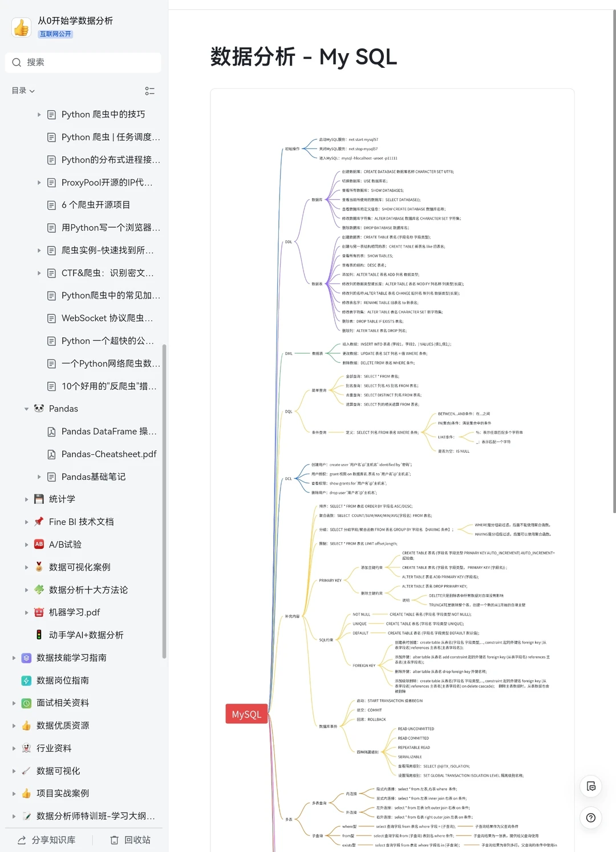Click the 搜索 search box
This screenshot has width=616, height=852.
(83, 62)
